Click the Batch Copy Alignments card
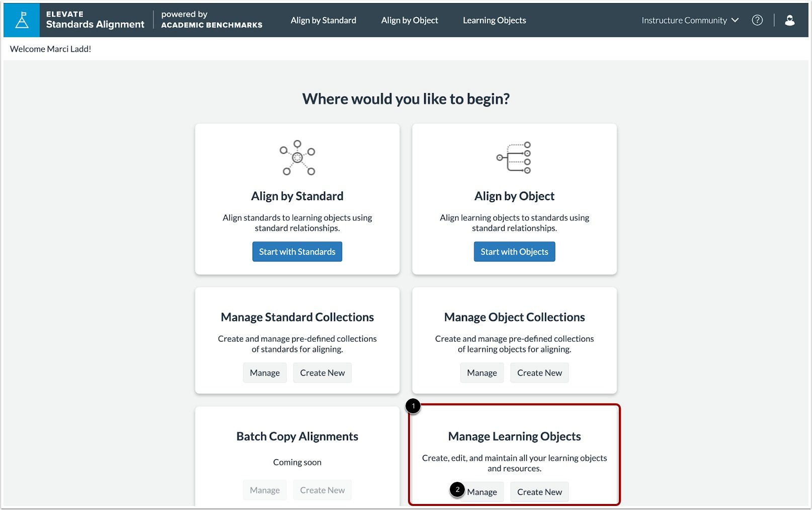 pos(297,453)
